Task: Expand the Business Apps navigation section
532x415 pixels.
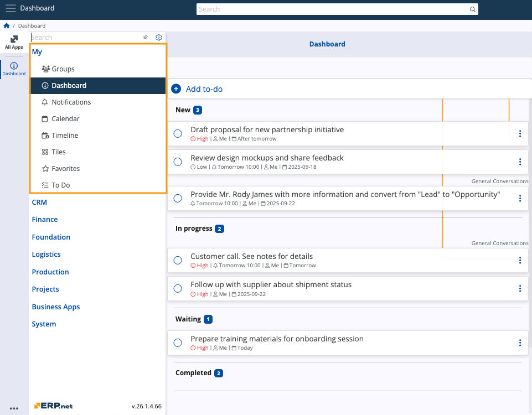Action: click(x=56, y=307)
